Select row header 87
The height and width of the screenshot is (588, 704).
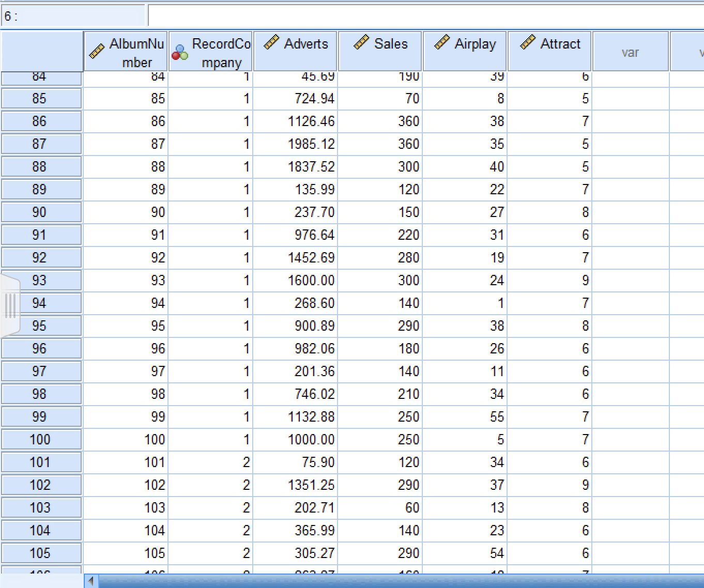coord(41,144)
